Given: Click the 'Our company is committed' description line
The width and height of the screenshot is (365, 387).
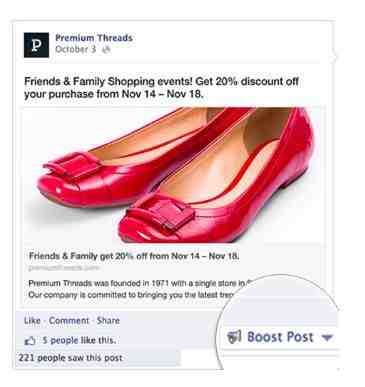Looking at the screenshot, I should point(131,295).
